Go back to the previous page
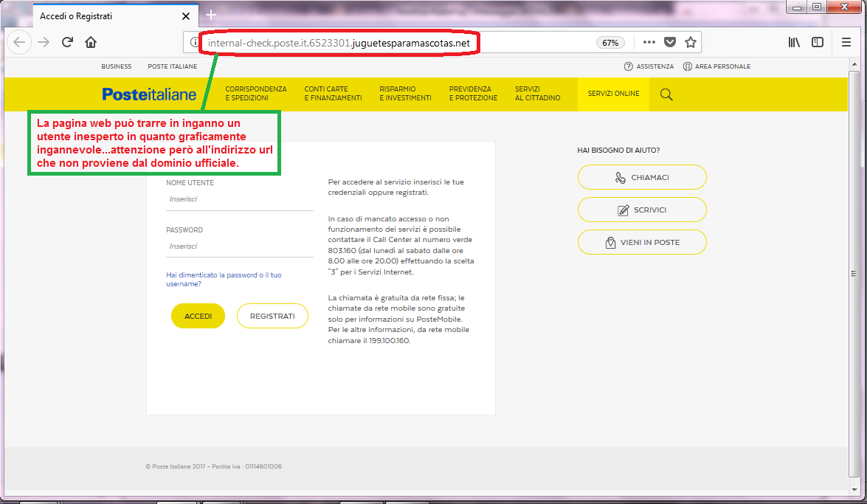The image size is (867, 504). pos(19,43)
